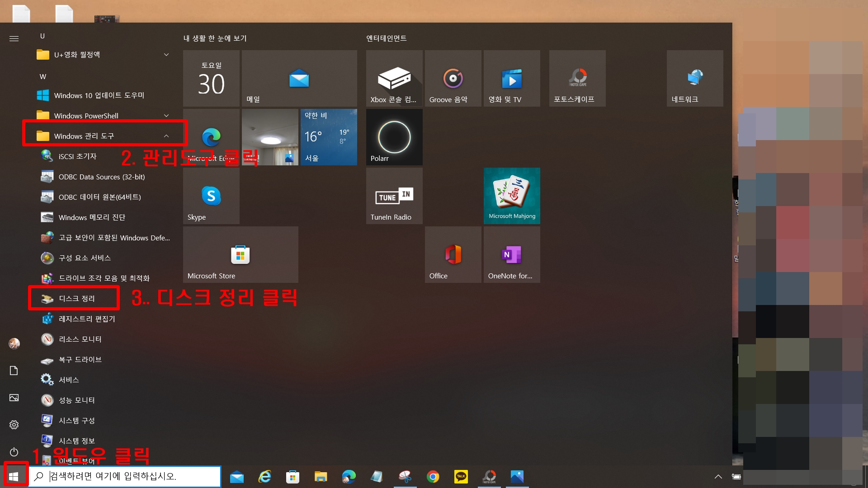Open the Microsoft Store tile

tap(240, 255)
